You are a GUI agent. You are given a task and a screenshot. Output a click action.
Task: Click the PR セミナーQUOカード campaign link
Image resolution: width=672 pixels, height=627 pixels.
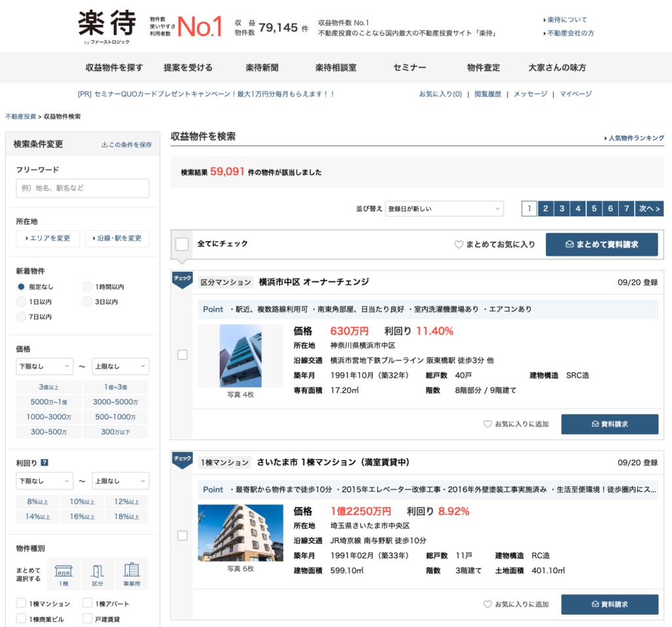[x=205, y=94]
